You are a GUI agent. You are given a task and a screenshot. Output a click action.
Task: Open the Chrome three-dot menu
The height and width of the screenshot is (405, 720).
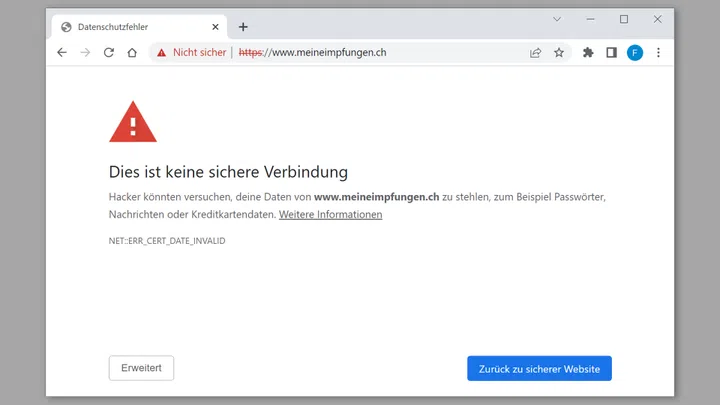click(x=658, y=52)
